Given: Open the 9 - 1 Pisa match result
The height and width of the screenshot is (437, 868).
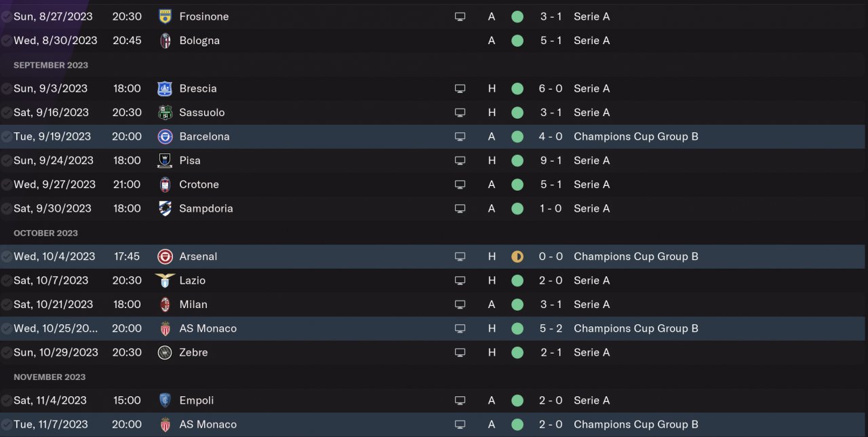Looking at the screenshot, I should tap(551, 161).
